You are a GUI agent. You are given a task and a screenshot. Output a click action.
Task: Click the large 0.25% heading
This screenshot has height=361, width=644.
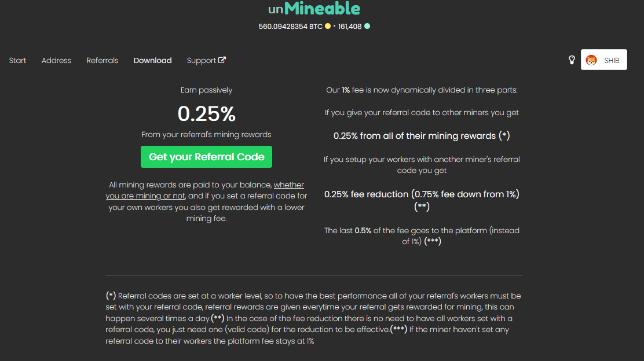click(x=206, y=114)
